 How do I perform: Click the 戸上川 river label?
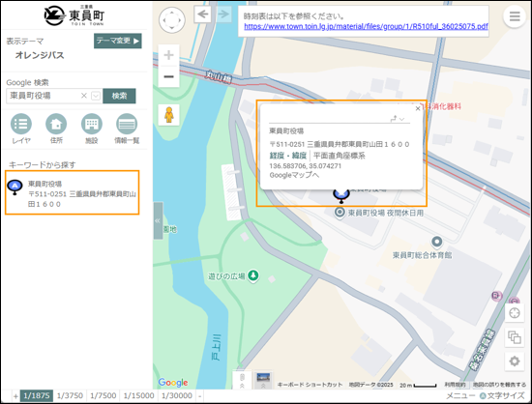[x=217, y=347]
